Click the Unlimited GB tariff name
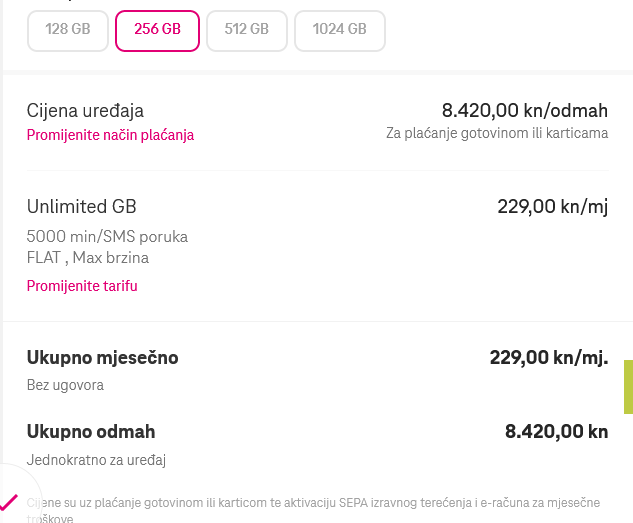The width and height of the screenshot is (633, 523). [x=81, y=207]
